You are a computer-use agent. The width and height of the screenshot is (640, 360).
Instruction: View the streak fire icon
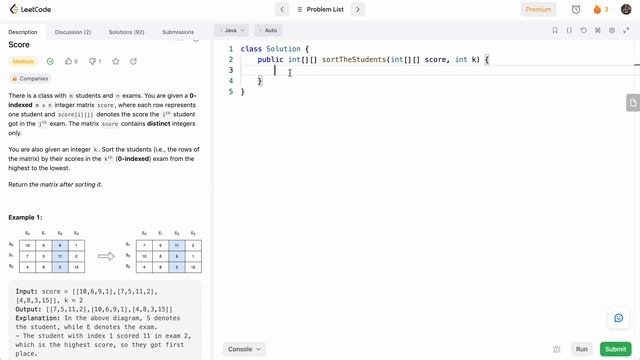pyautogui.click(x=597, y=9)
